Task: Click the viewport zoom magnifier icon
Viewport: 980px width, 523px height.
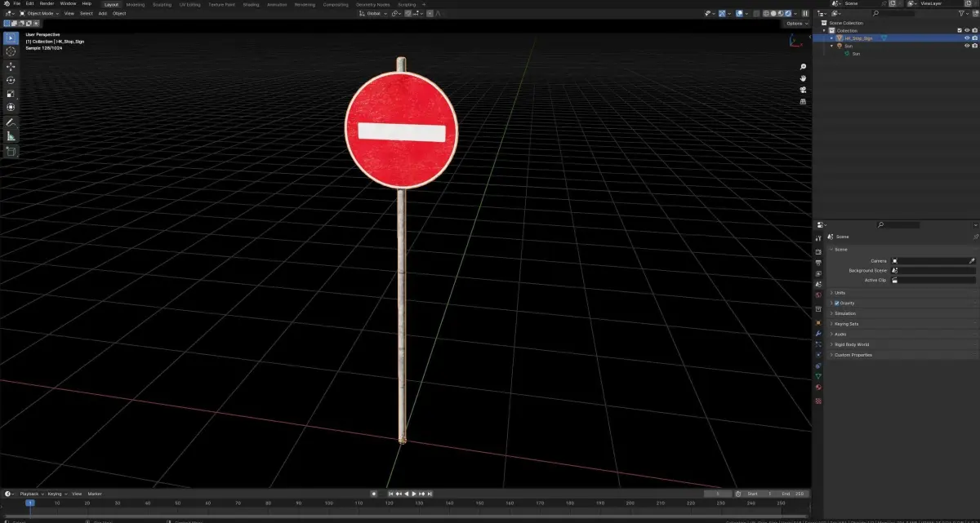Action: tap(803, 67)
